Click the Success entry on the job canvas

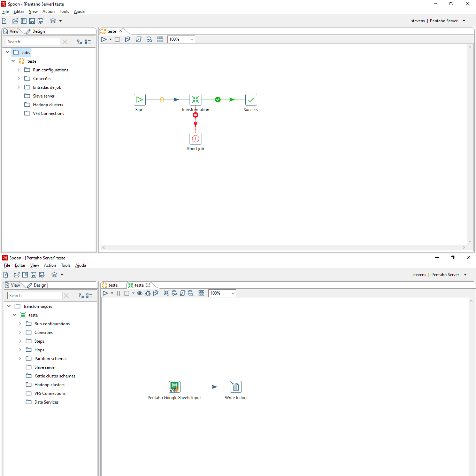click(251, 99)
